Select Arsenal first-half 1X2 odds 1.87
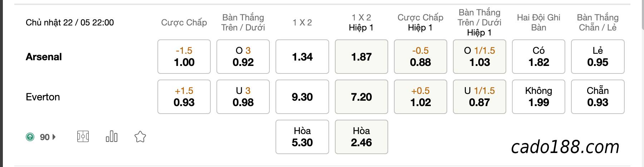644x167 pixels. (x=361, y=57)
